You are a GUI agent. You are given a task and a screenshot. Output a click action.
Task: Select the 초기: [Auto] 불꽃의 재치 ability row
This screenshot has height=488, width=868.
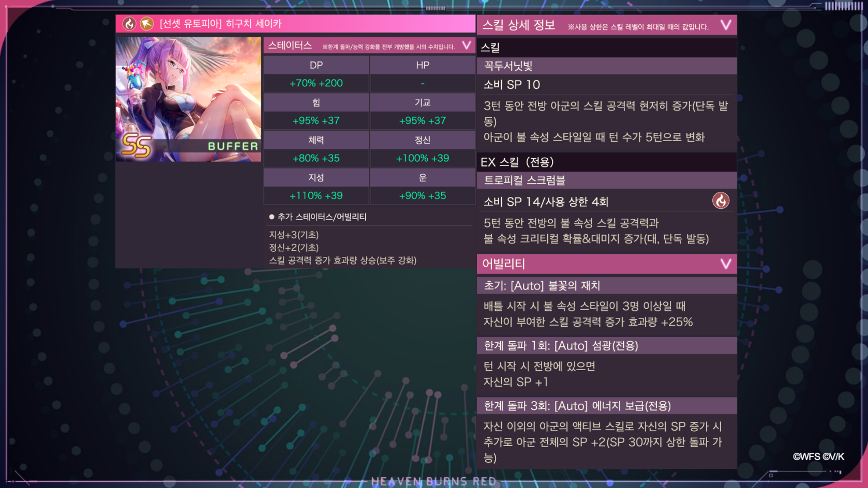(607, 285)
